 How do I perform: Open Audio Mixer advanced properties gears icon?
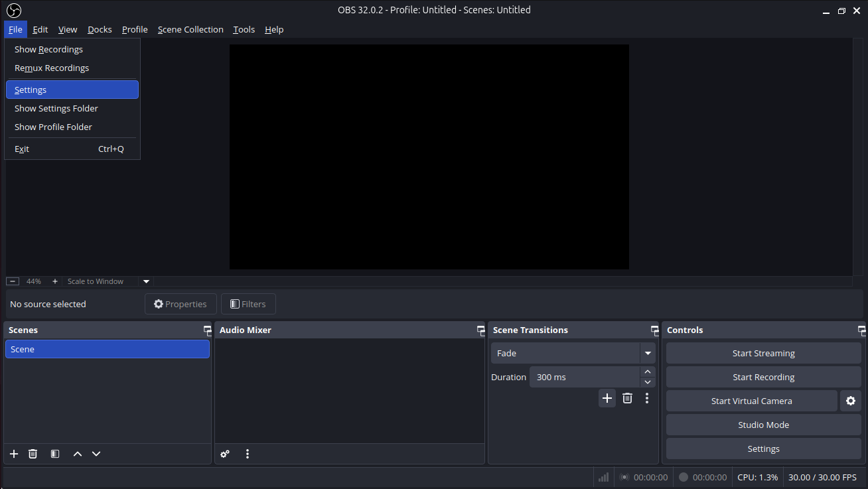pyautogui.click(x=225, y=454)
